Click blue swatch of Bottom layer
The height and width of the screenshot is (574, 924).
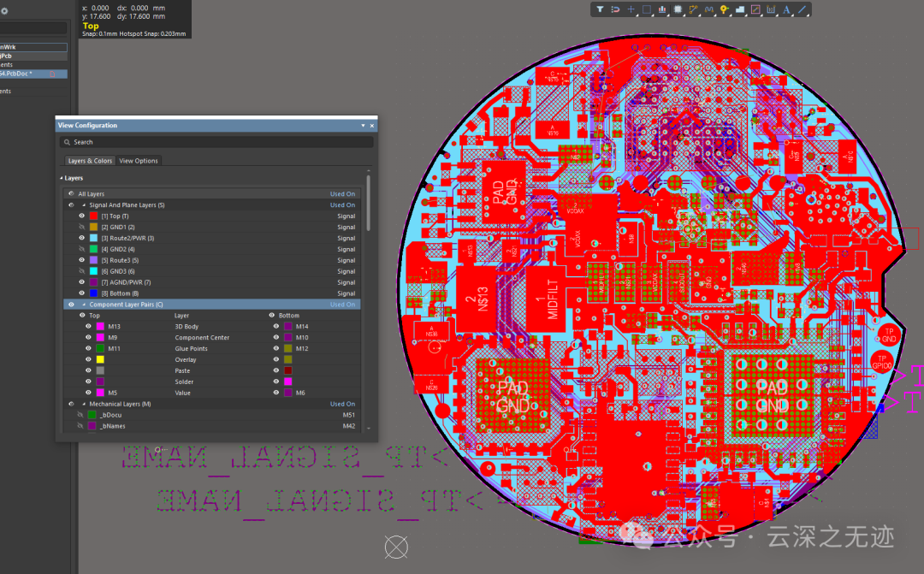[x=93, y=293]
